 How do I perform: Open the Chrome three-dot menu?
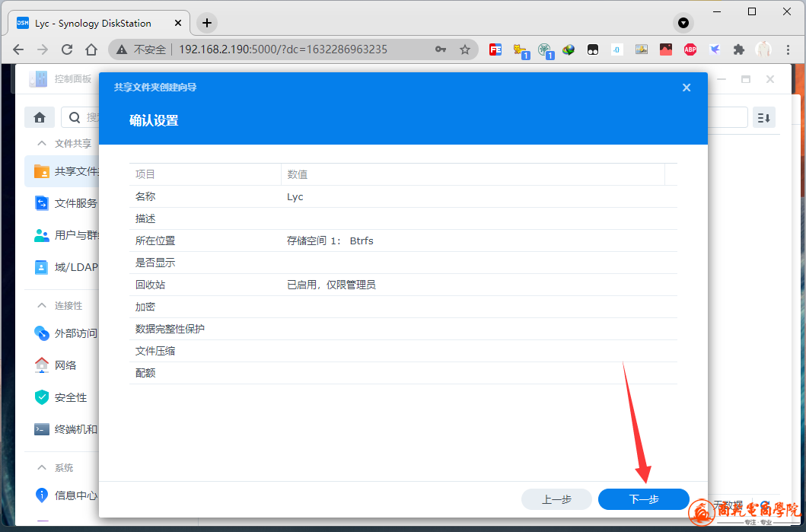click(788, 49)
